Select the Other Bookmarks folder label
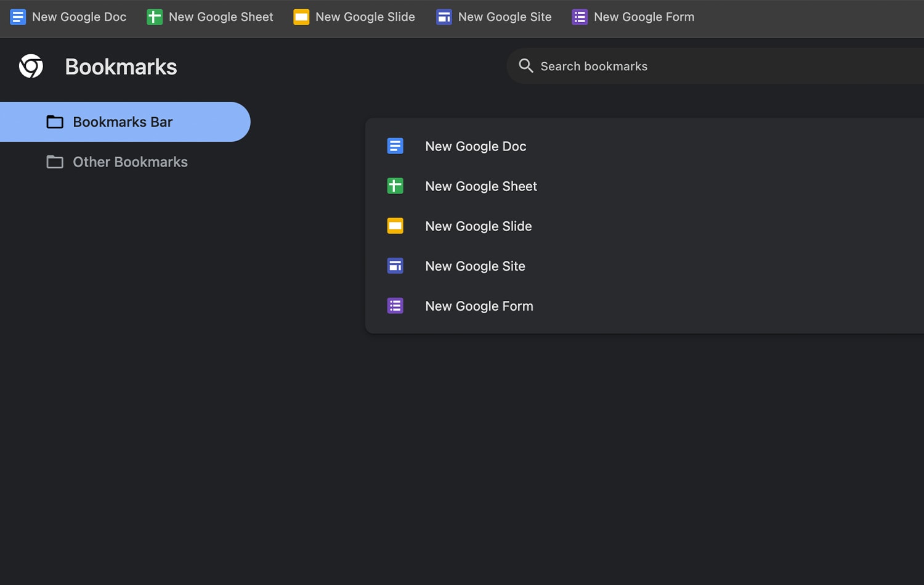 click(130, 162)
